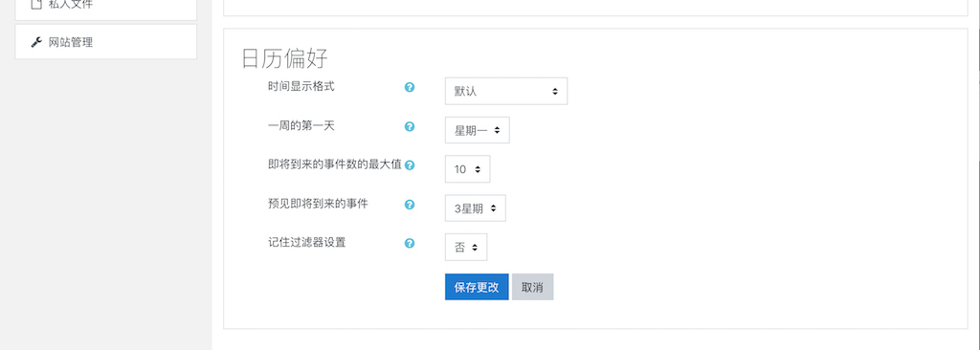The width and height of the screenshot is (980, 350).
Task: Click the 预见即将到来的事件 label text
Action: pos(318,203)
